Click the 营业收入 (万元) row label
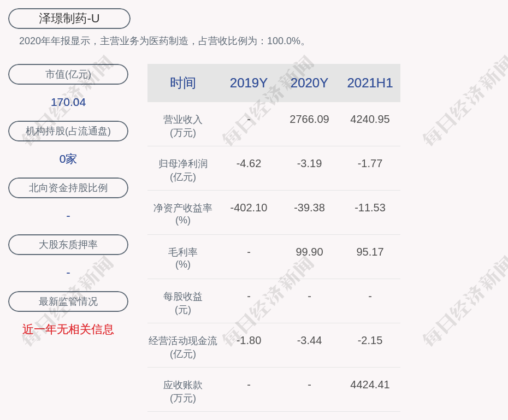 click(183, 126)
